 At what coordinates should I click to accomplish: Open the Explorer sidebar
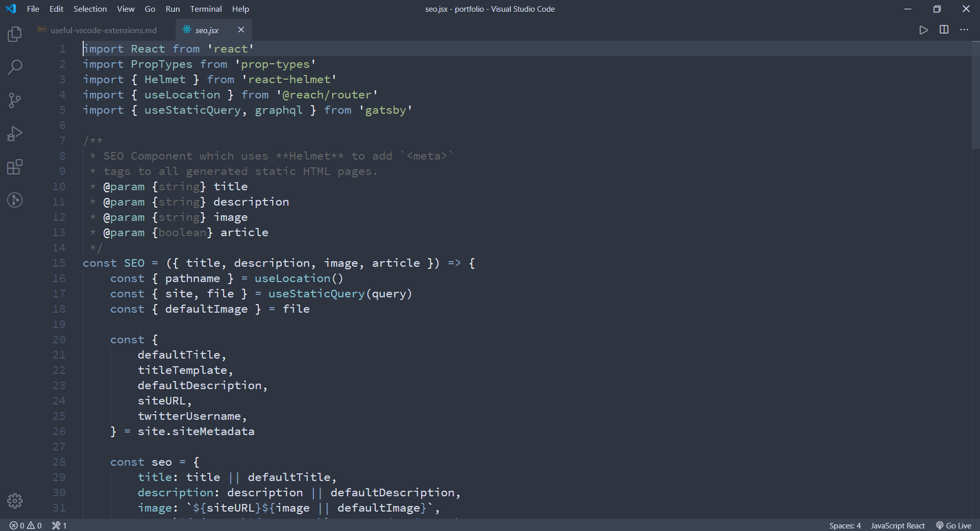click(14, 34)
